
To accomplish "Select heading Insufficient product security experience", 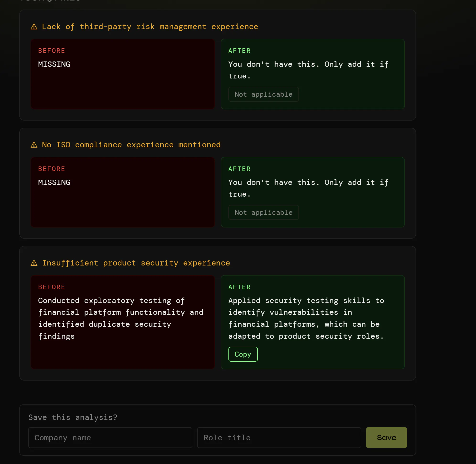I will (x=136, y=263).
